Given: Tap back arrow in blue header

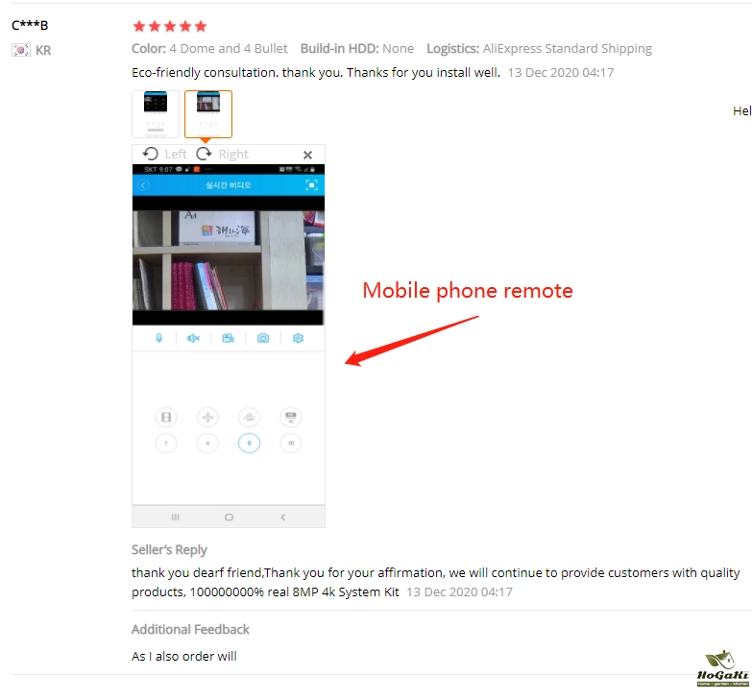Looking at the screenshot, I should (143, 185).
